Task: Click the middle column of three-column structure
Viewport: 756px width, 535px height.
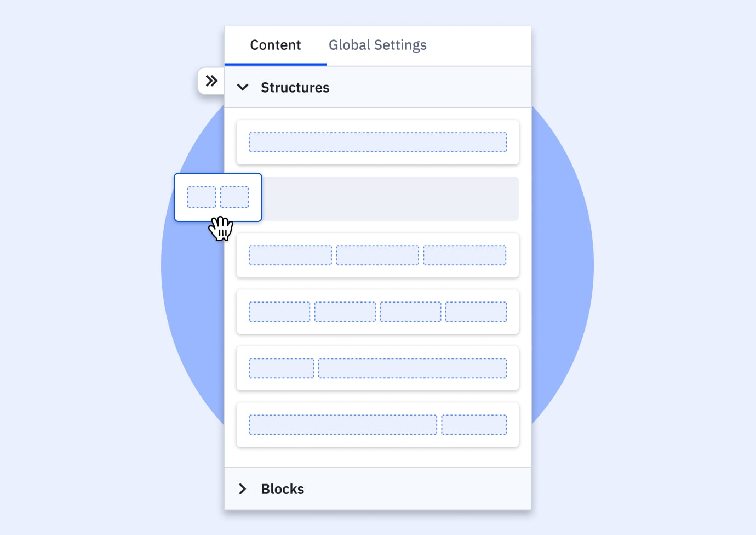Action: tap(377, 255)
